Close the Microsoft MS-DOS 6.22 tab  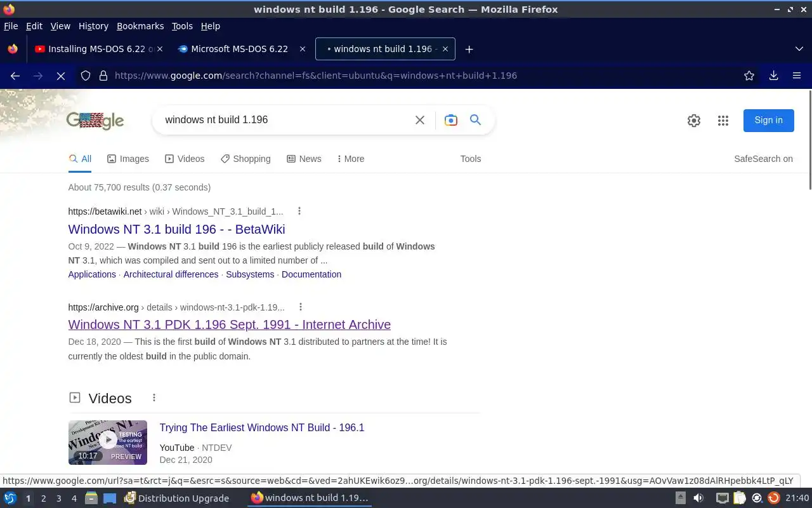point(303,49)
